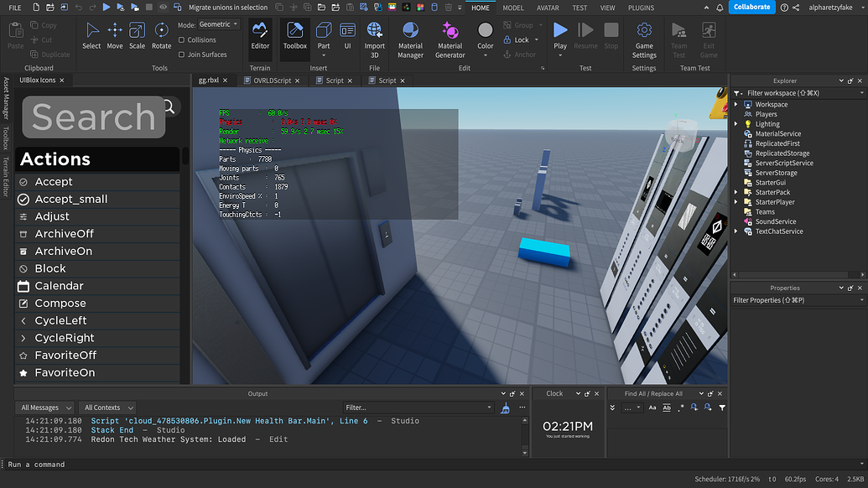The image size is (868, 488).
Task: Click the Collaborate button
Action: pos(751,7)
